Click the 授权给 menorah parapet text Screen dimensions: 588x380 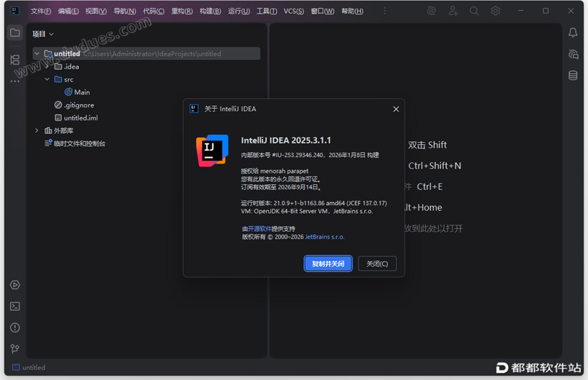275,171
